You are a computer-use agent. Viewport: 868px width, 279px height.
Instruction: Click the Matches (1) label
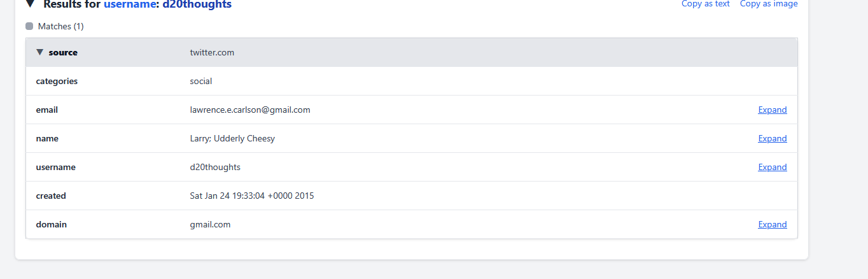pyautogui.click(x=60, y=26)
